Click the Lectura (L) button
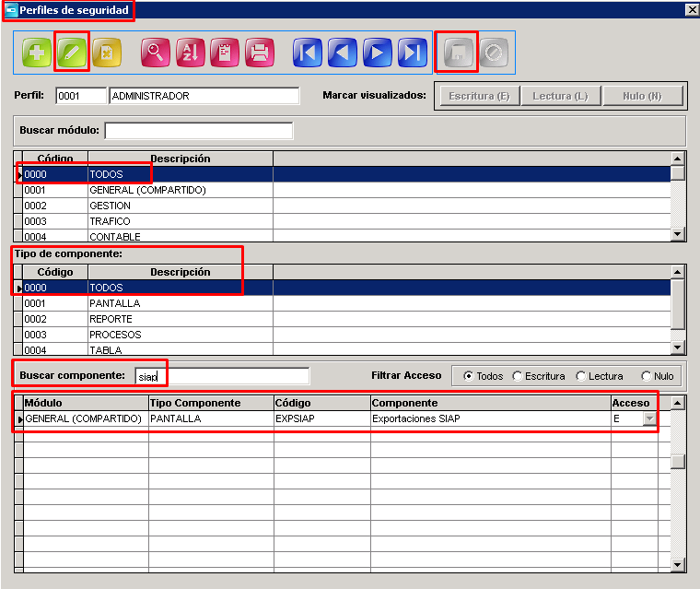This screenshot has width=700, height=589. point(561,96)
